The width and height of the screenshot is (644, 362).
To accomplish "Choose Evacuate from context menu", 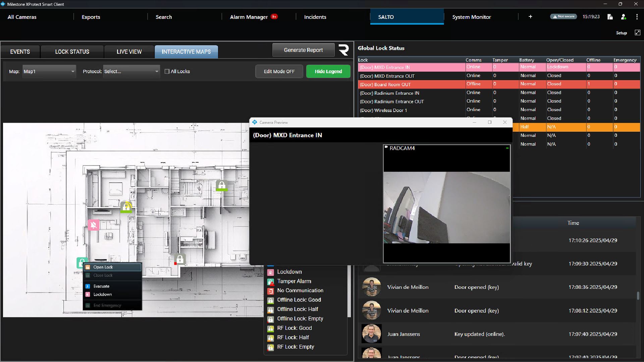I will click(x=112, y=286).
